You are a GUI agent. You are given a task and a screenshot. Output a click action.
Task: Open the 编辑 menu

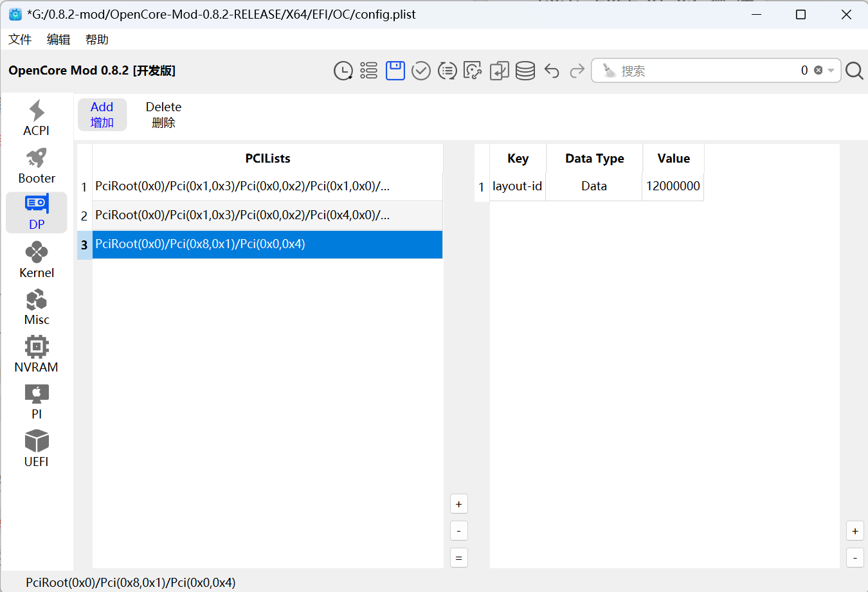59,39
